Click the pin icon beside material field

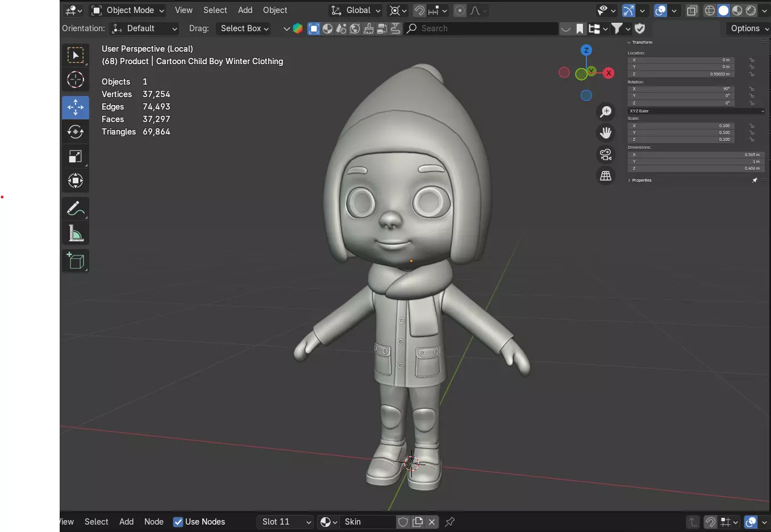450,522
